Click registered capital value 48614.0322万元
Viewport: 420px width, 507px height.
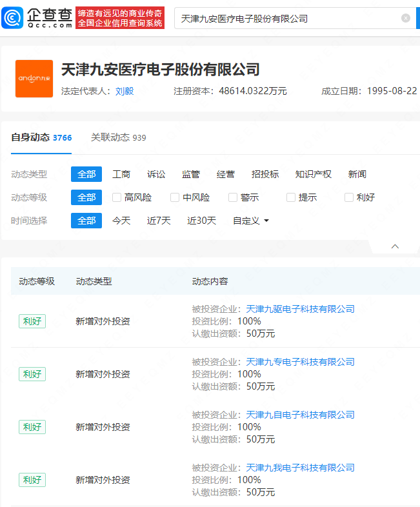click(253, 91)
